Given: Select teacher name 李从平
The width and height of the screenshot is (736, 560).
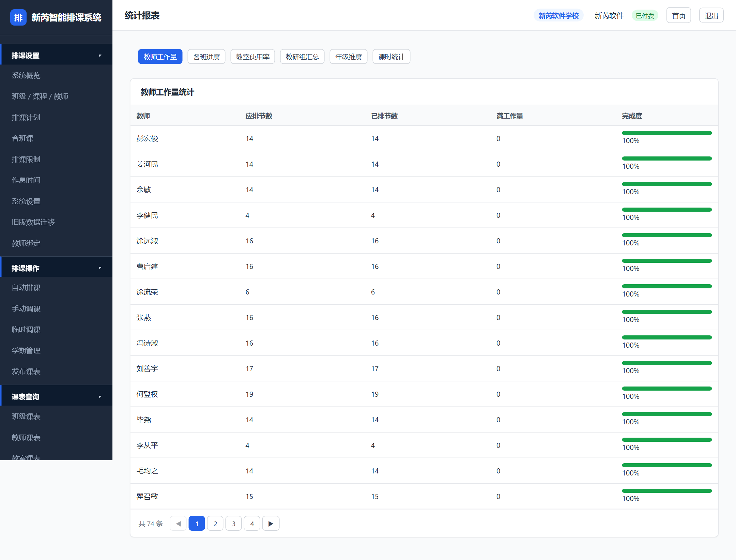Looking at the screenshot, I should coord(147,445).
